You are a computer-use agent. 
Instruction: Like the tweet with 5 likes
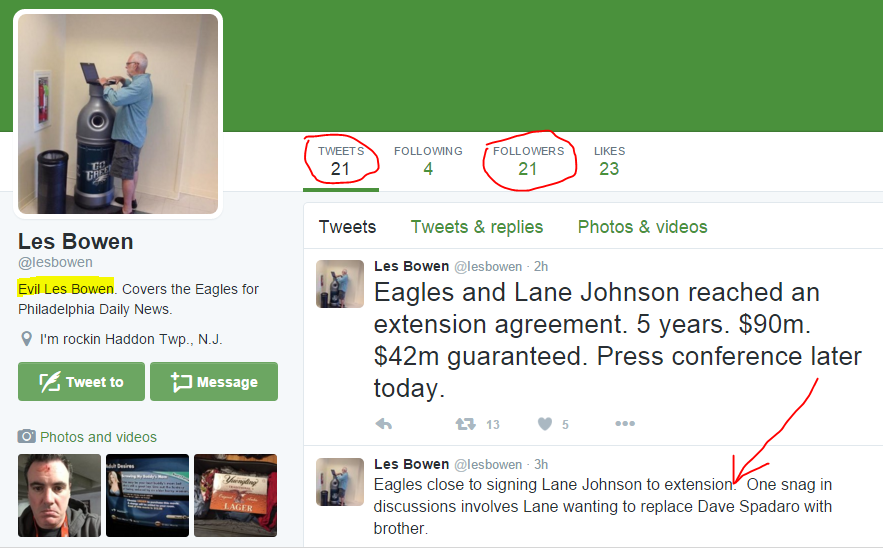(545, 424)
